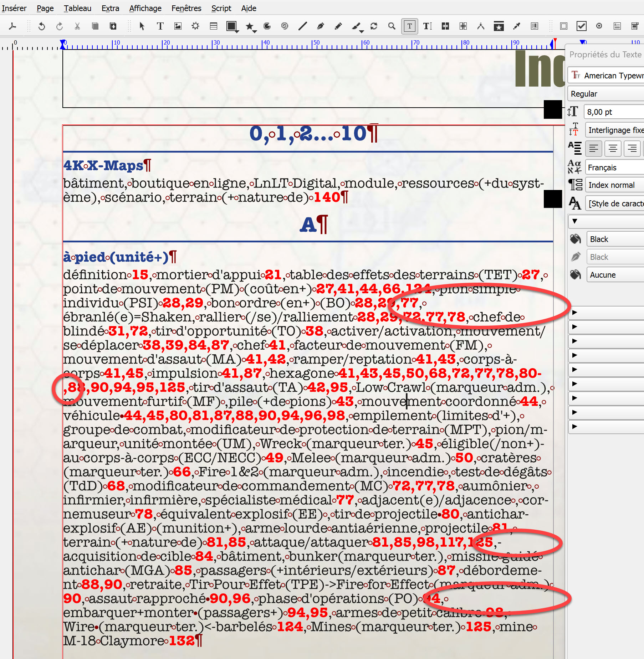Insert a PDF checkbox field
Viewport: 644px width, 659px height.
point(581,26)
